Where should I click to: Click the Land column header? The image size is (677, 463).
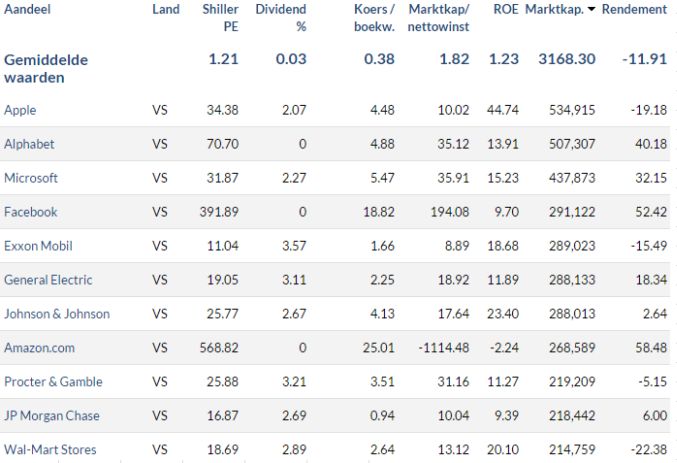pyautogui.click(x=166, y=9)
